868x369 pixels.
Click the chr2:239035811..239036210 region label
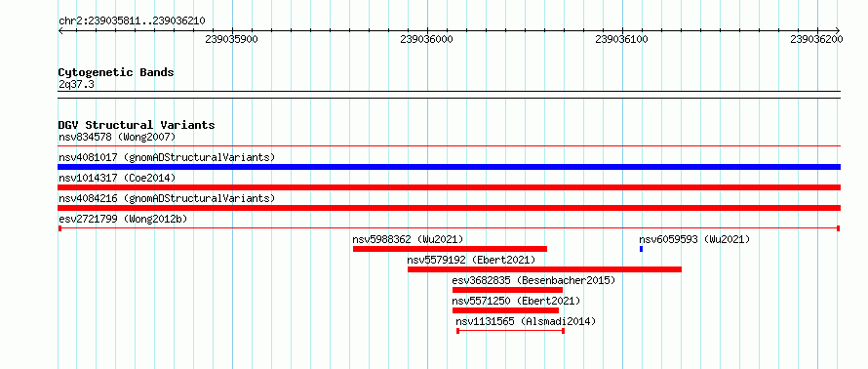pyautogui.click(x=132, y=21)
